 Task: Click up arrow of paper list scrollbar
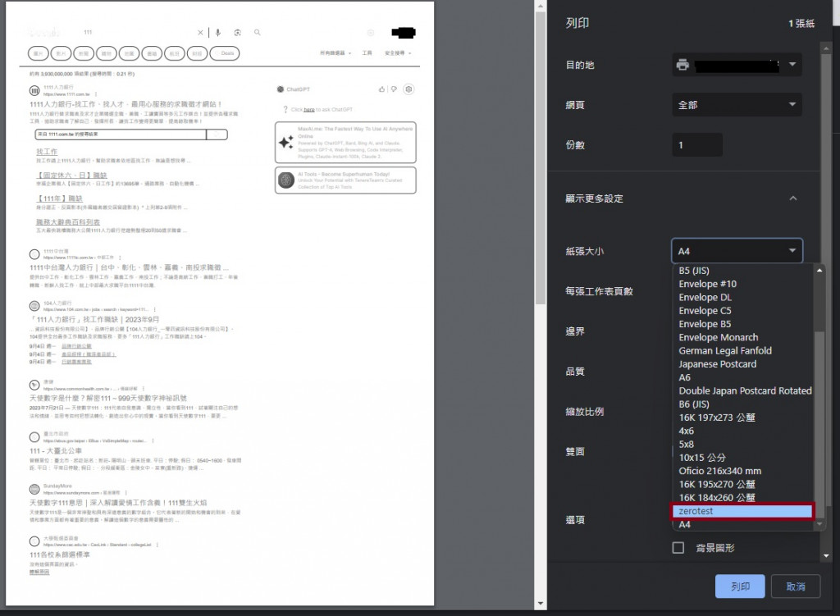(819, 271)
